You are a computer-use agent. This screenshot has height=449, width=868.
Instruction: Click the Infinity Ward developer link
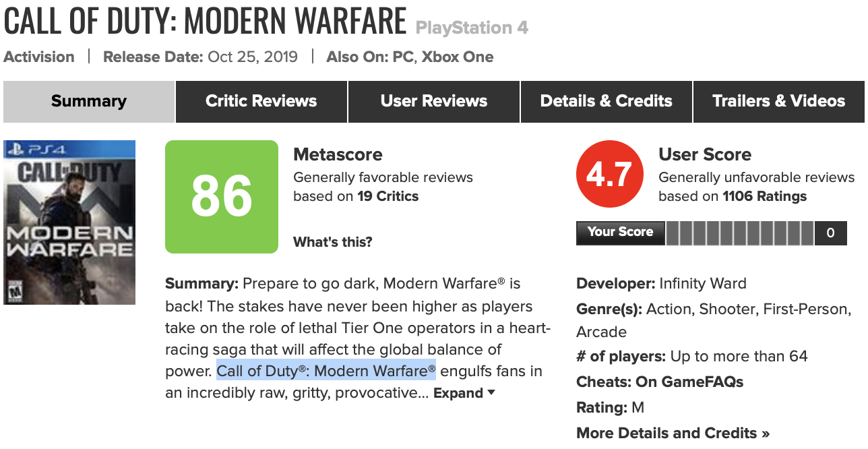point(703,283)
